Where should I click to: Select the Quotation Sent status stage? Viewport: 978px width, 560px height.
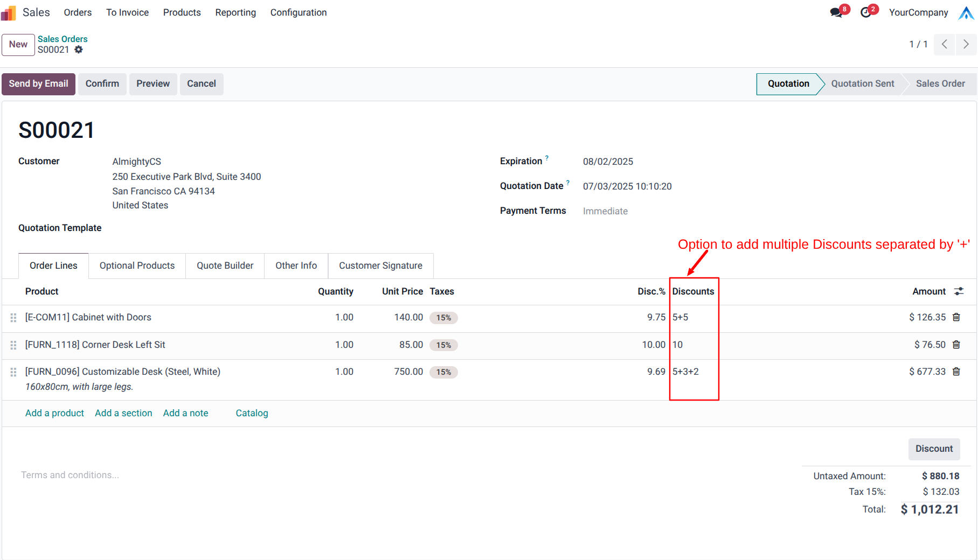862,84
